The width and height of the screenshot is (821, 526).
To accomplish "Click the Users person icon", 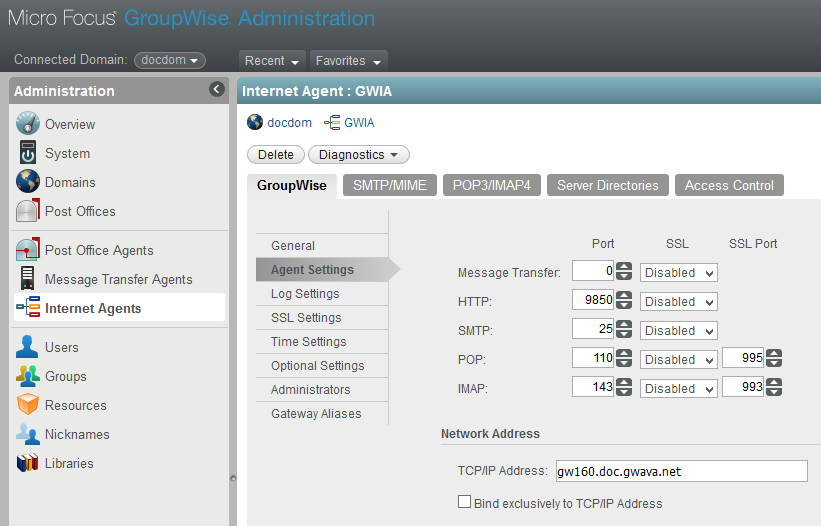I will coord(27,346).
